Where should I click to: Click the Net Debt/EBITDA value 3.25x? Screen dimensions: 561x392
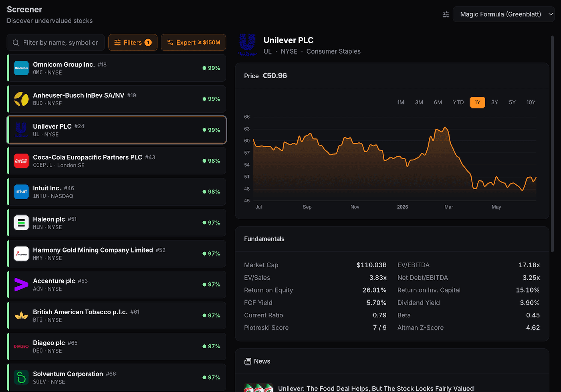tap(531, 277)
